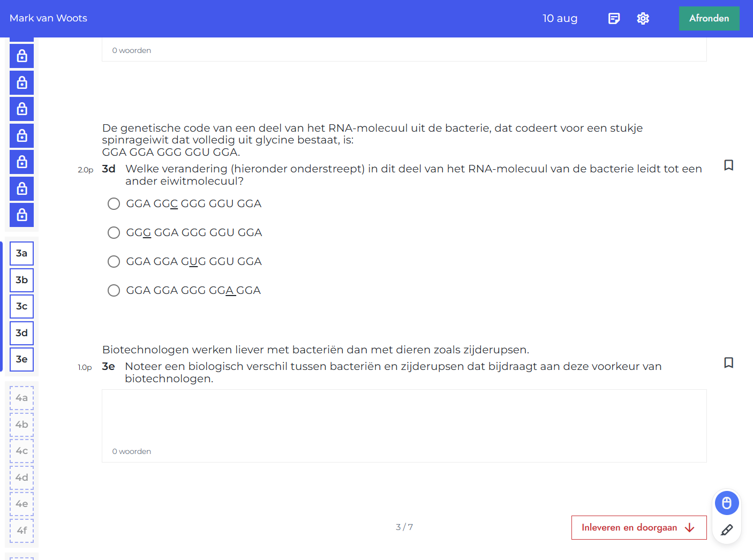Screen dimensions: 753x560
Task: Open upcoming question 4a
Action: tap(22, 398)
